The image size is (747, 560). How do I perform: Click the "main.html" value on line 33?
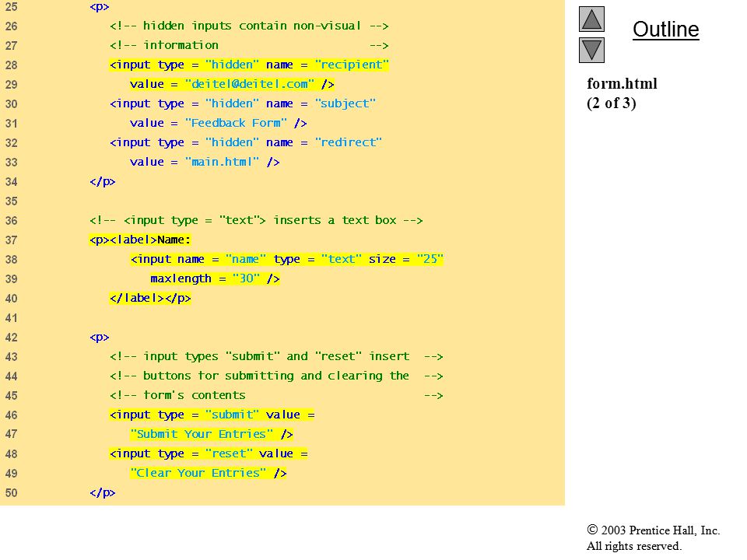tap(222, 162)
